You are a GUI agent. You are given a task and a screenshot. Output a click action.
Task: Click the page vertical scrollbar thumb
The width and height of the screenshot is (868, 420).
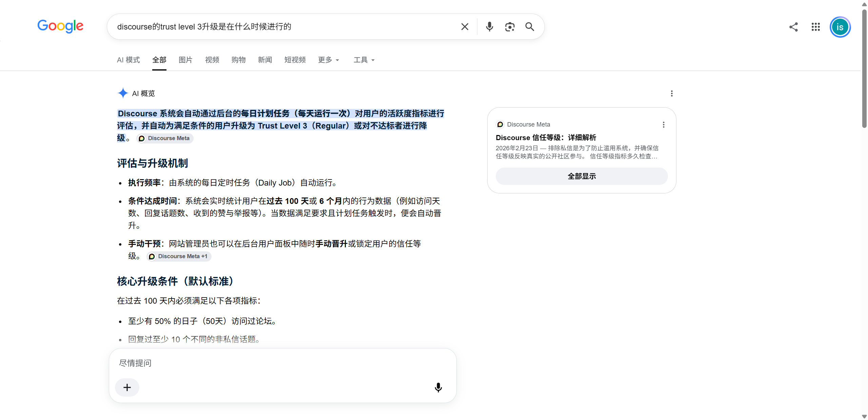tap(864, 68)
